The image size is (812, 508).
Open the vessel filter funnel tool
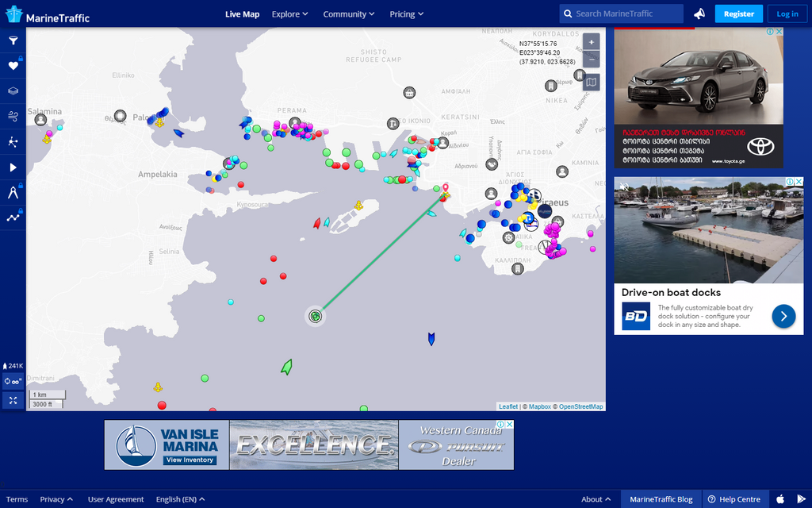tap(13, 40)
